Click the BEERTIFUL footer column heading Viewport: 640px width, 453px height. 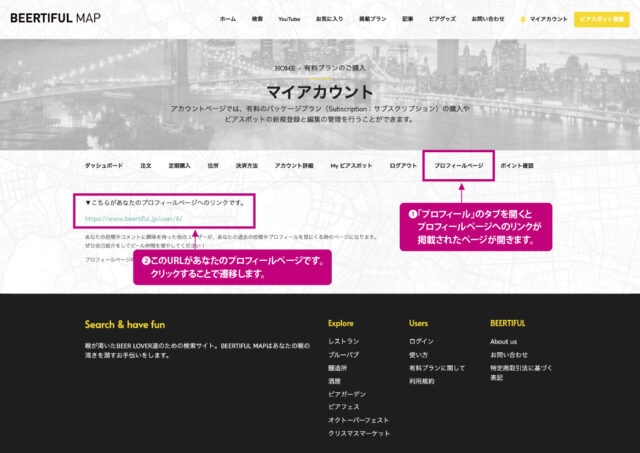click(508, 323)
